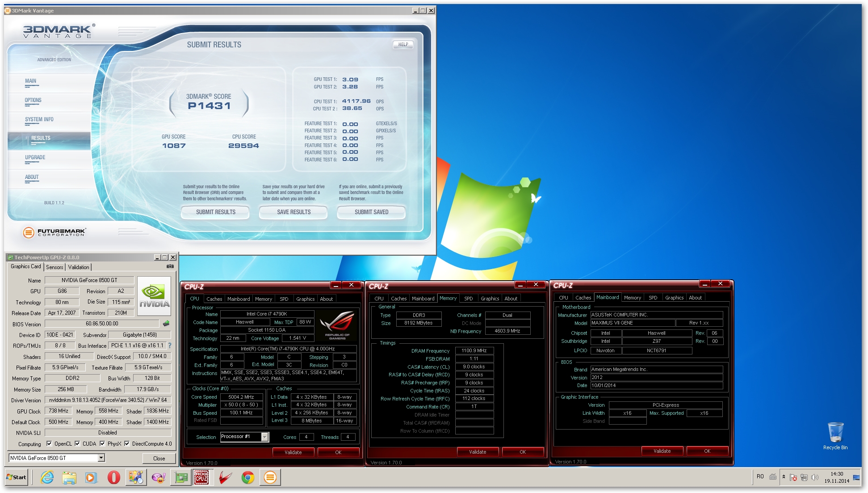This screenshot has height=493, width=868.
Task: Click the ROG logo in CPU-Z
Action: coord(337,325)
